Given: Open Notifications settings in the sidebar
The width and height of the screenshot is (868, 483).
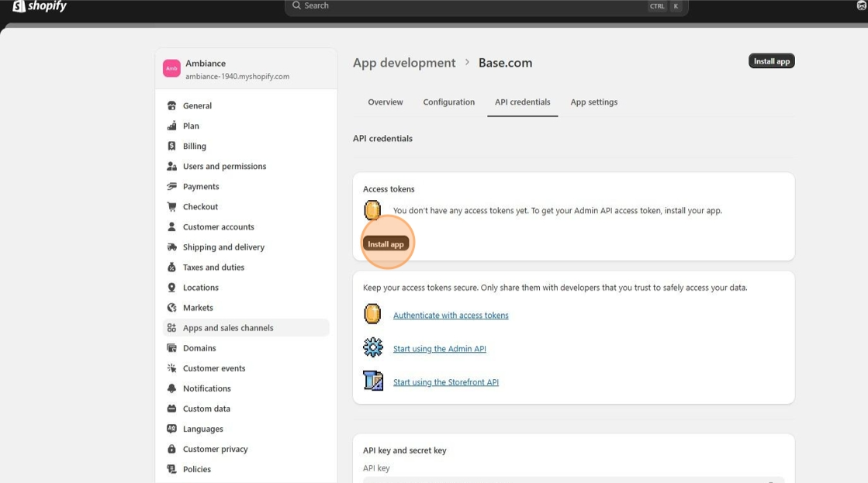Looking at the screenshot, I should click(206, 388).
